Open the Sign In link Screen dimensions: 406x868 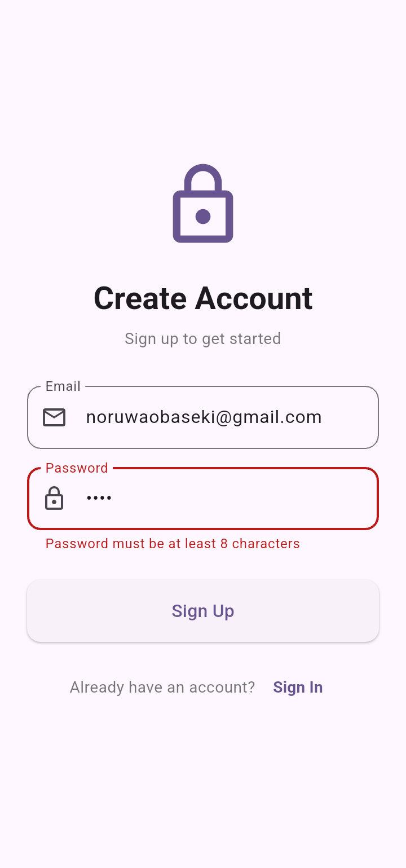click(x=298, y=687)
